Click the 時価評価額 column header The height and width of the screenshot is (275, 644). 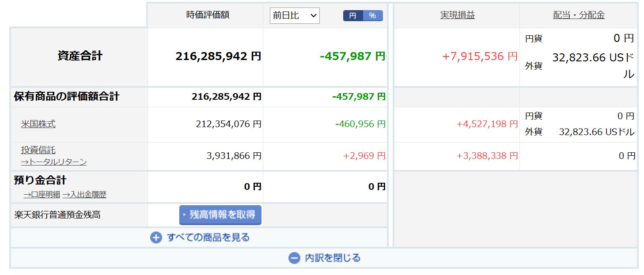coord(208,15)
